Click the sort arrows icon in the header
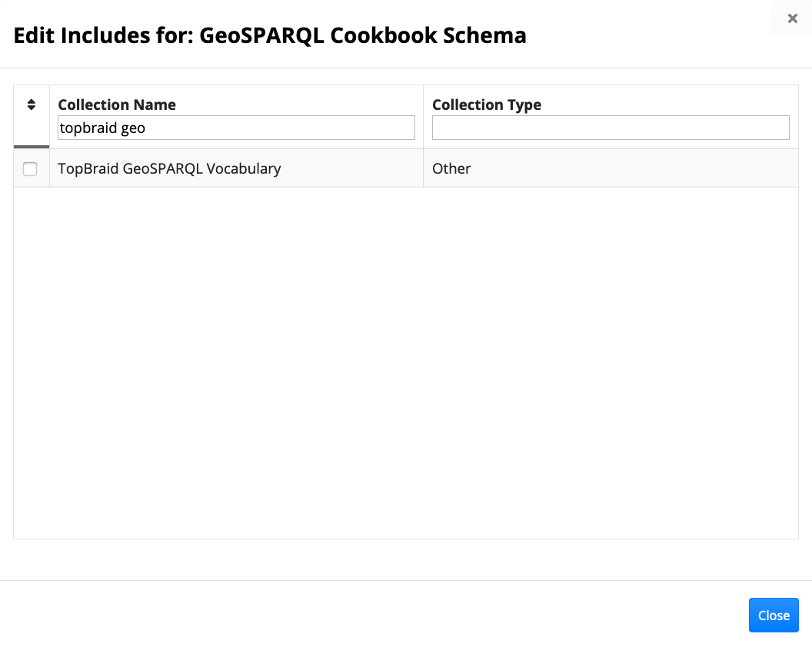 (32, 105)
